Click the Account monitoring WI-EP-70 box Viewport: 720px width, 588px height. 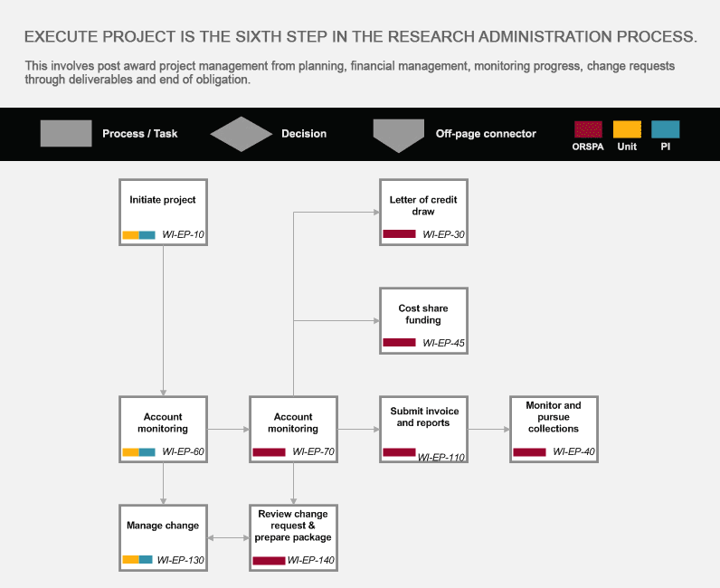293,429
